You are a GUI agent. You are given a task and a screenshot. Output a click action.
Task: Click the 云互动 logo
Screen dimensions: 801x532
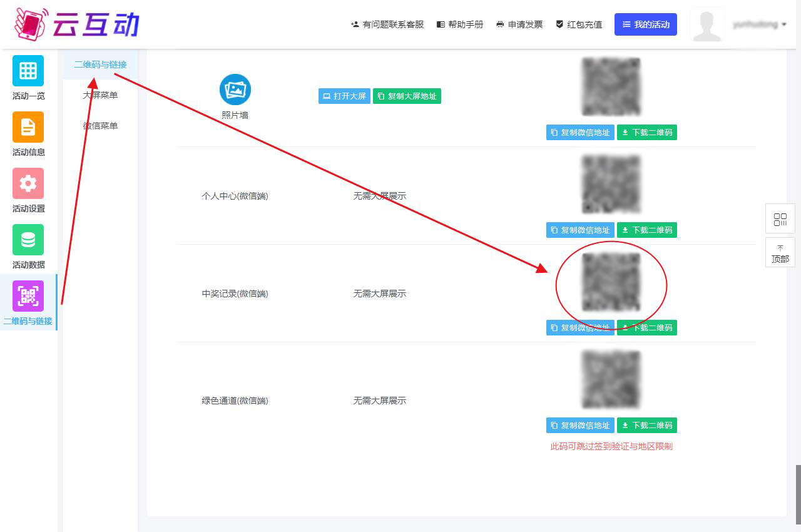(x=76, y=24)
